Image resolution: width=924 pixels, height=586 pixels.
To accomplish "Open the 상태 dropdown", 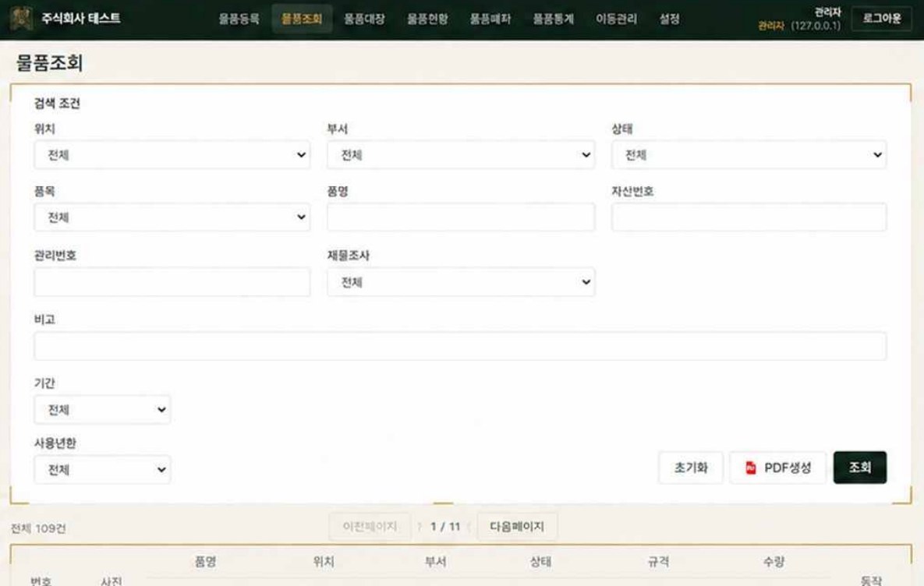I will click(x=749, y=155).
